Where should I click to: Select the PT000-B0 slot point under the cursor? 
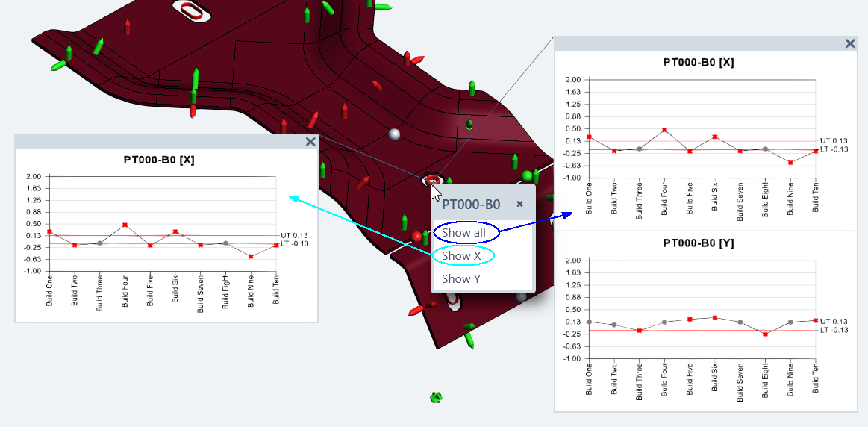432,180
